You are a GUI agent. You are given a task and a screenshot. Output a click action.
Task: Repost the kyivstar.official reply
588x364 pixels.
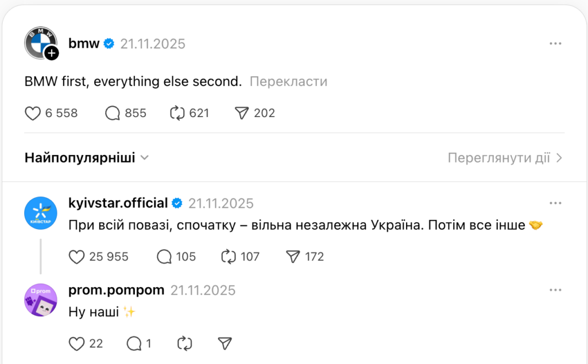pos(228,257)
